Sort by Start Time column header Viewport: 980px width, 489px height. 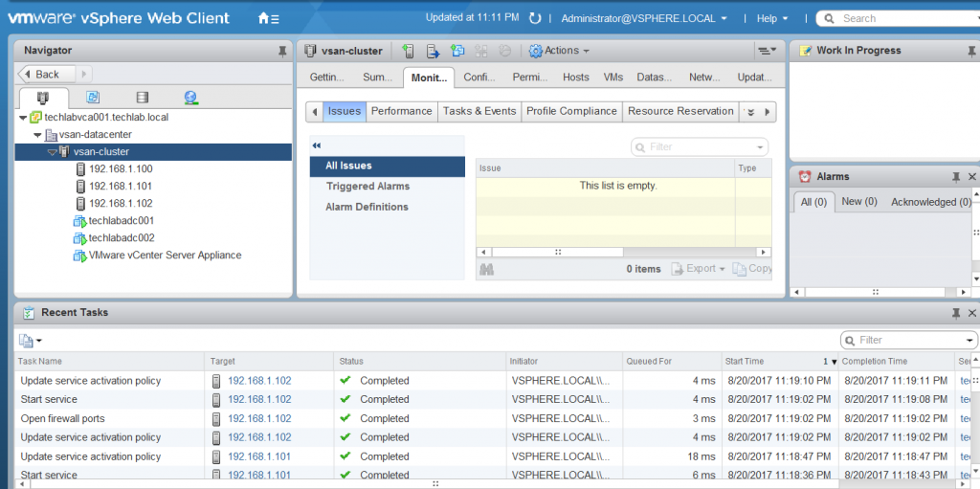pos(779,362)
